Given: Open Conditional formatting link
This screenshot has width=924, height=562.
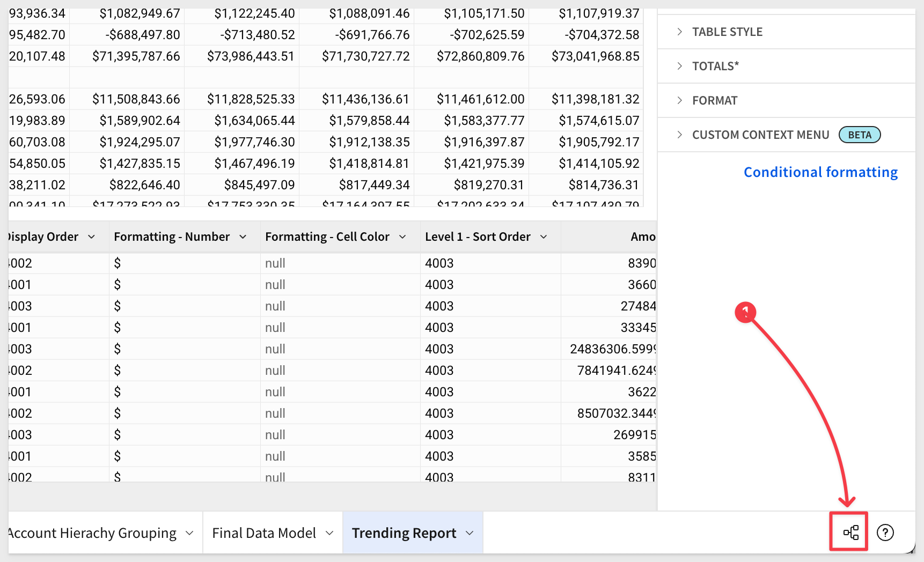Looking at the screenshot, I should pyautogui.click(x=820, y=172).
